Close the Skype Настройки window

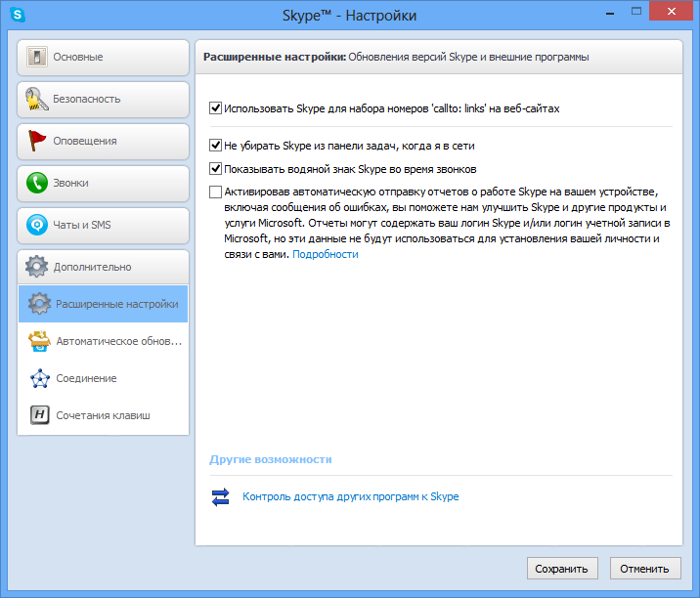pyautogui.click(x=671, y=11)
